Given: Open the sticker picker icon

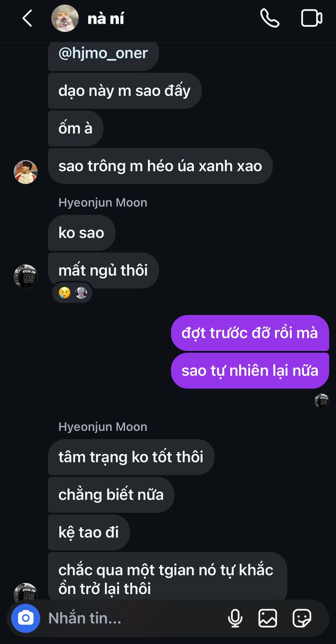Looking at the screenshot, I should click(x=302, y=618).
